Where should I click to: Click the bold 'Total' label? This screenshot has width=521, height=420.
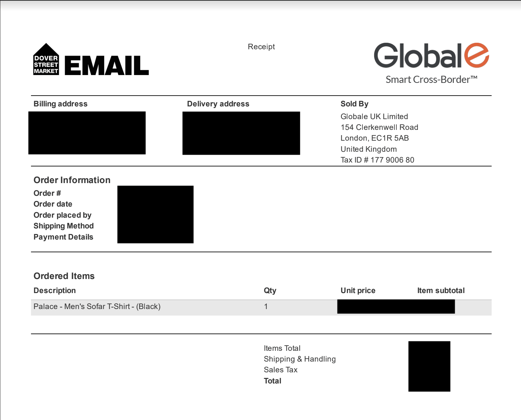[x=272, y=381]
